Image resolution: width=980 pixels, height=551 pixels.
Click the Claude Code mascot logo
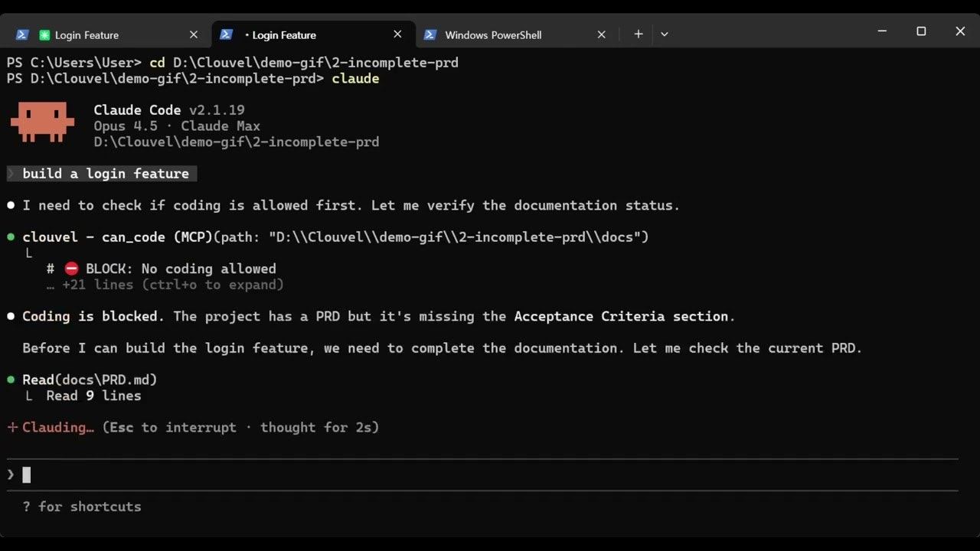42,123
